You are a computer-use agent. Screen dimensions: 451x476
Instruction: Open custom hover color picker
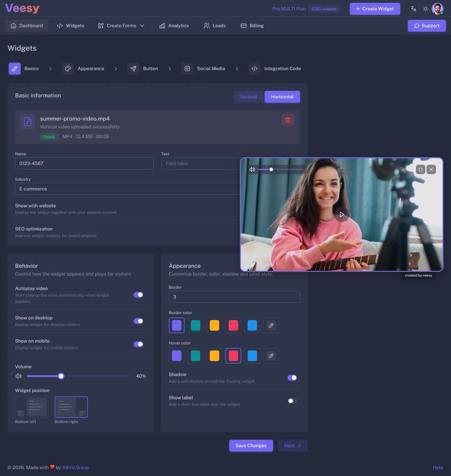[x=271, y=356]
